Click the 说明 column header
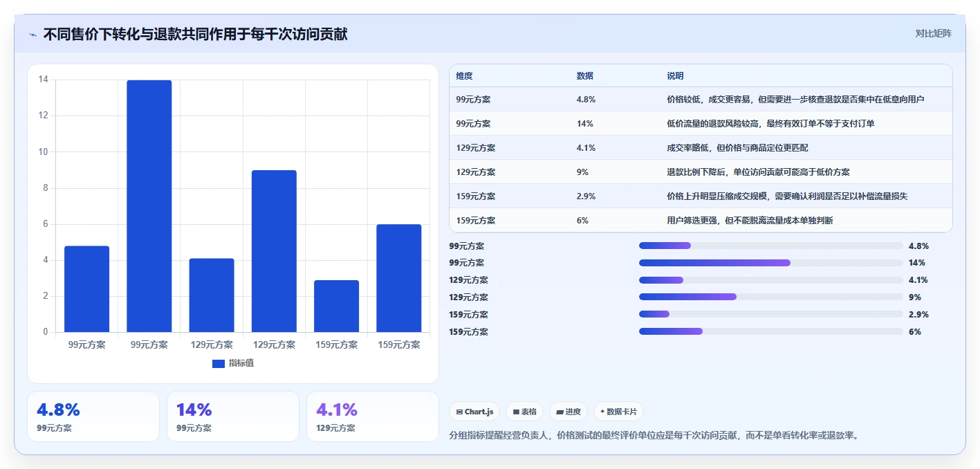The image size is (980, 469). tap(675, 76)
